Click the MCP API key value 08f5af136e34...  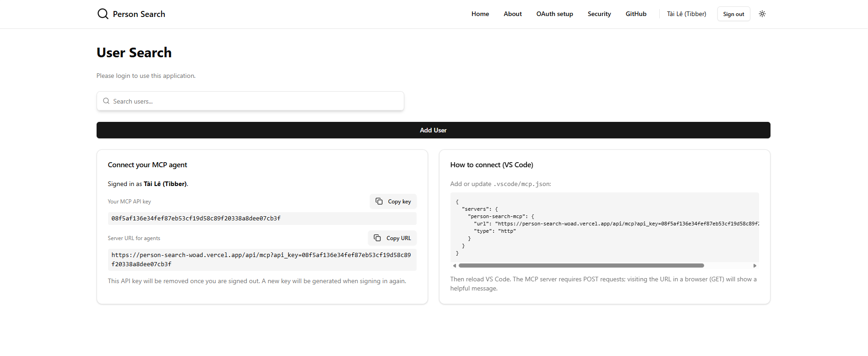[262, 219]
